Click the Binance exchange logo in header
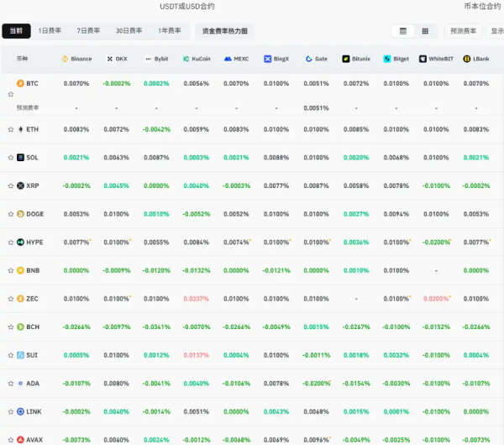Screen dimensions: 504x445 [66, 60]
